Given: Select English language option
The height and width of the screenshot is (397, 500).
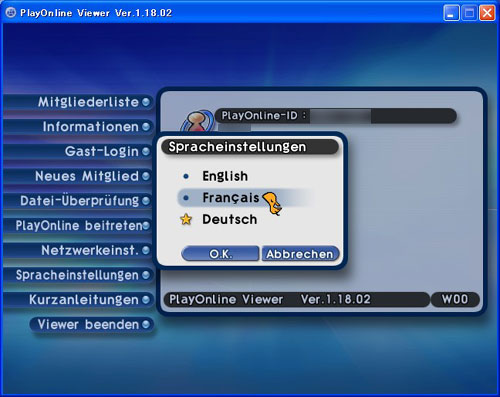Looking at the screenshot, I should tap(225, 176).
